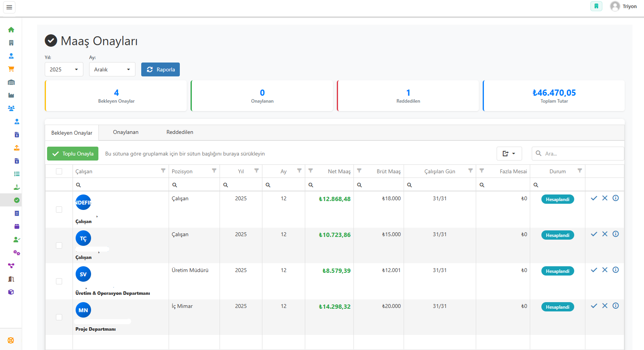Click the green notification icon near Triyon
Screen dimensions: 644x350
pos(596,6)
